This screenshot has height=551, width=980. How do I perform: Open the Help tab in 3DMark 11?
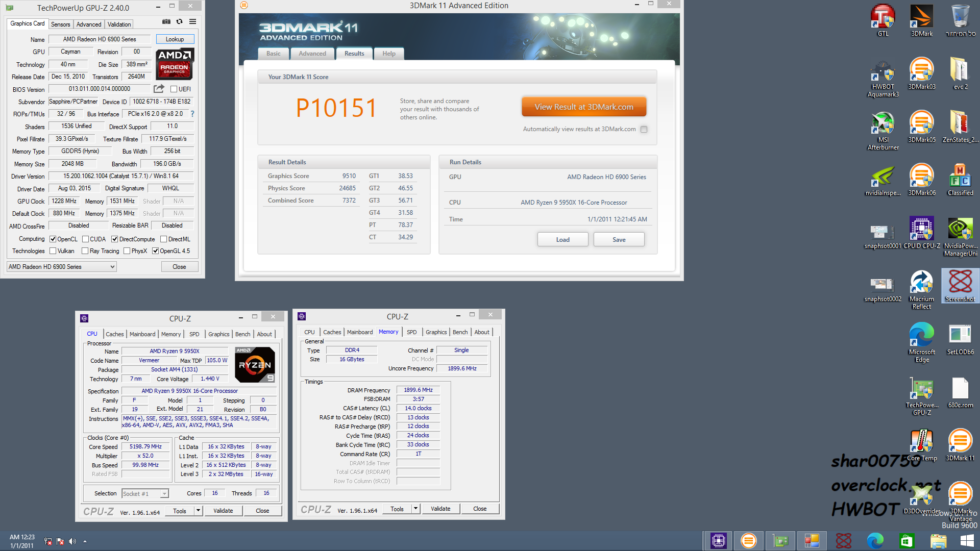[x=389, y=54]
